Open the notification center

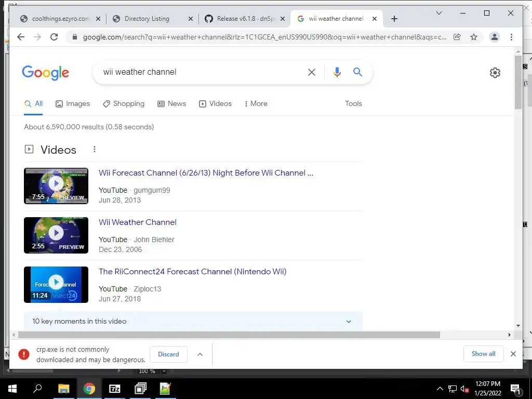click(x=516, y=390)
